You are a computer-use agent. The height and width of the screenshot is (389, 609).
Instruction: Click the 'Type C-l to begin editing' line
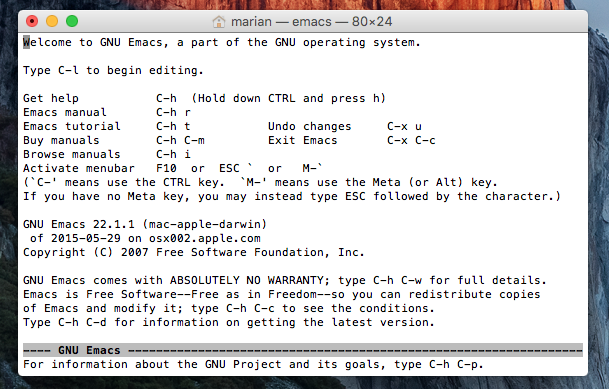pos(113,70)
